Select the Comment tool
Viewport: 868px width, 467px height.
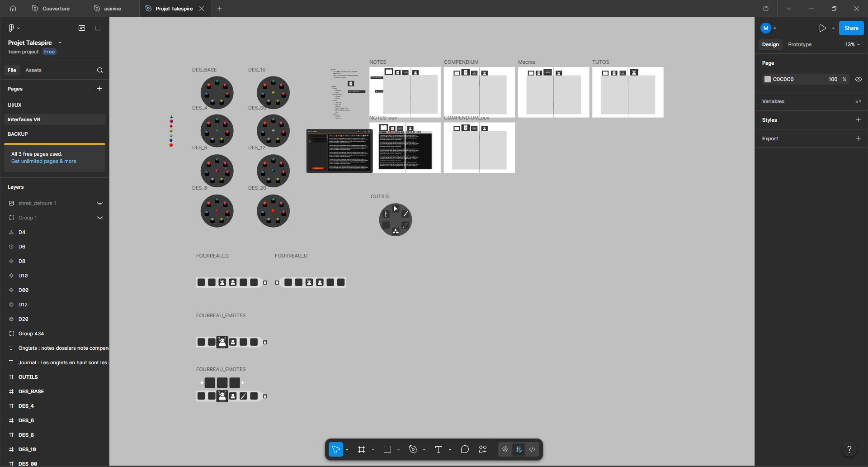465,449
